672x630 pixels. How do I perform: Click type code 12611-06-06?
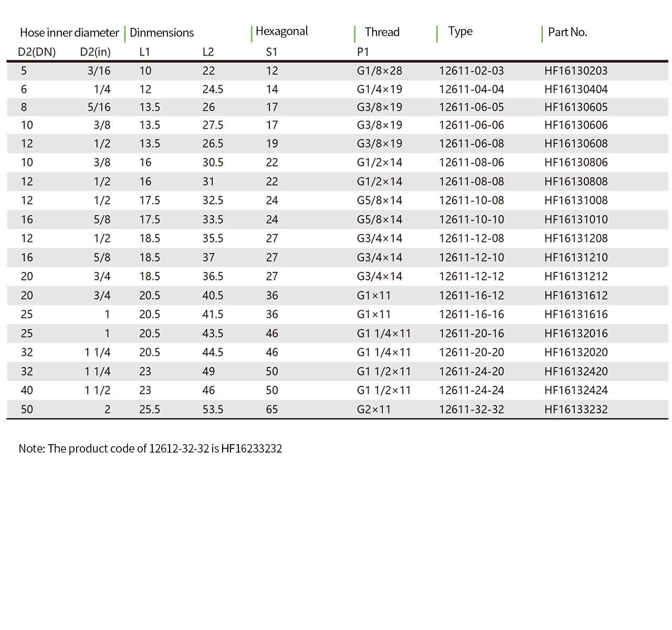[x=471, y=125]
